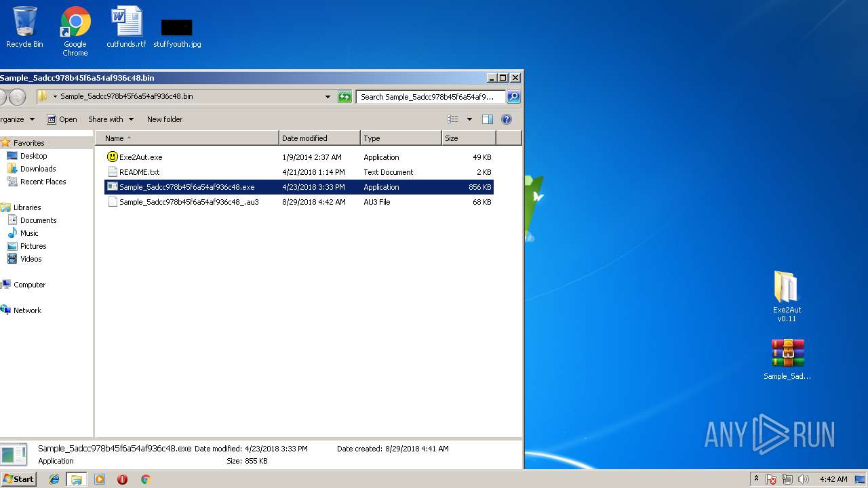Click the network tray icon
Screen dimensions: 868x488
[x=787, y=479]
